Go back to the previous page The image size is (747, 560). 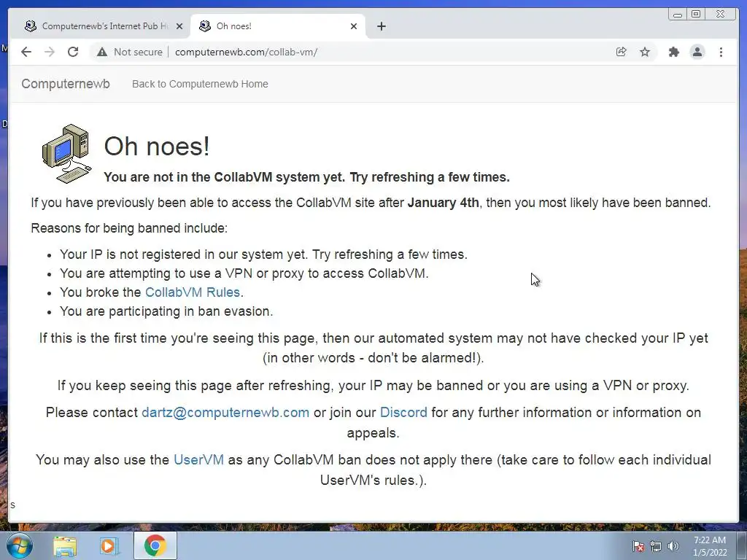click(x=26, y=52)
